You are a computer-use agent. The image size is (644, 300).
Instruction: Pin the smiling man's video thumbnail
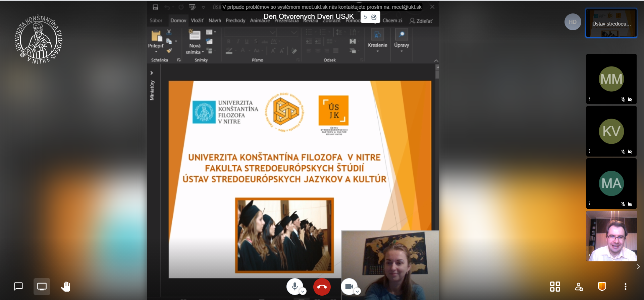[x=611, y=236]
